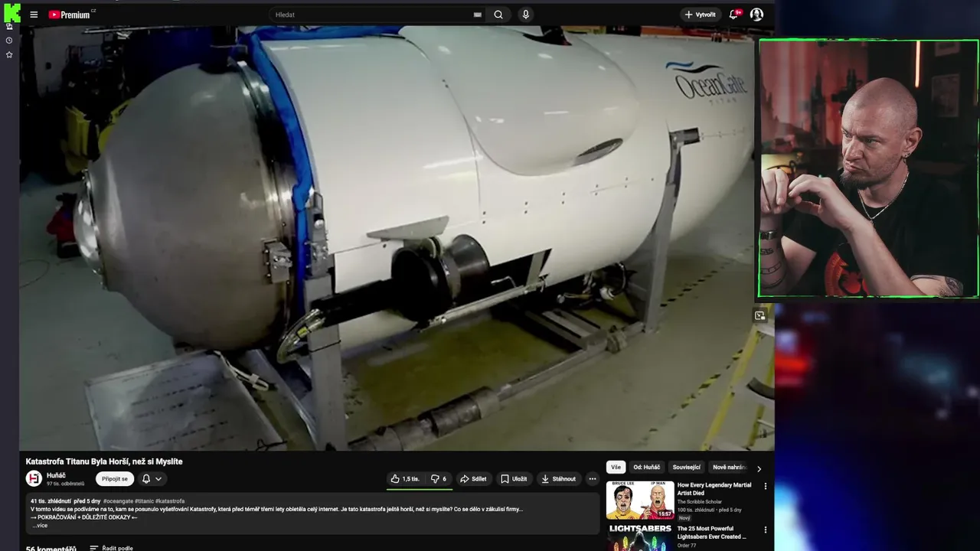Open the notifications bell in header
980x551 pixels.
(x=735, y=15)
